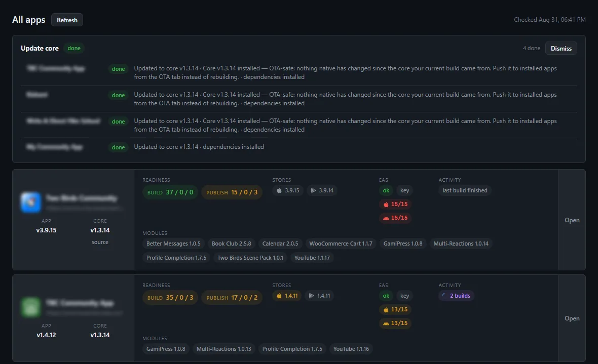Click the Checked Aug 31, 06:41 PM timestamp
This screenshot has width=598, height=364.
click(x=549, y=20)
